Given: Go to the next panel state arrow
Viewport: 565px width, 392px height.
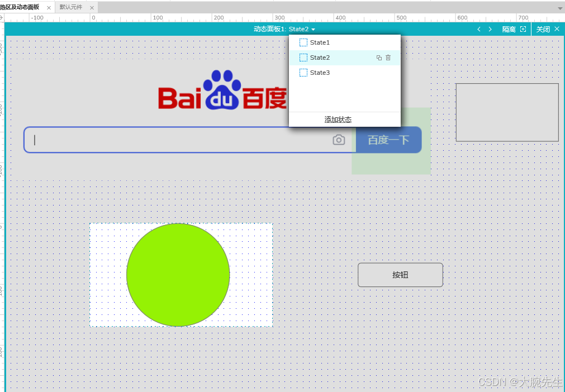Looking at the screenshot, I should pos(490,29).
